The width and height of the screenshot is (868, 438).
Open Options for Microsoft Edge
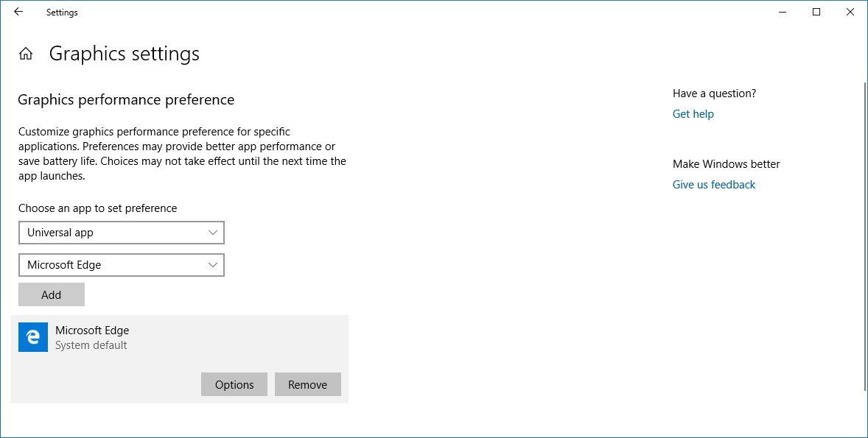(234, 384)
